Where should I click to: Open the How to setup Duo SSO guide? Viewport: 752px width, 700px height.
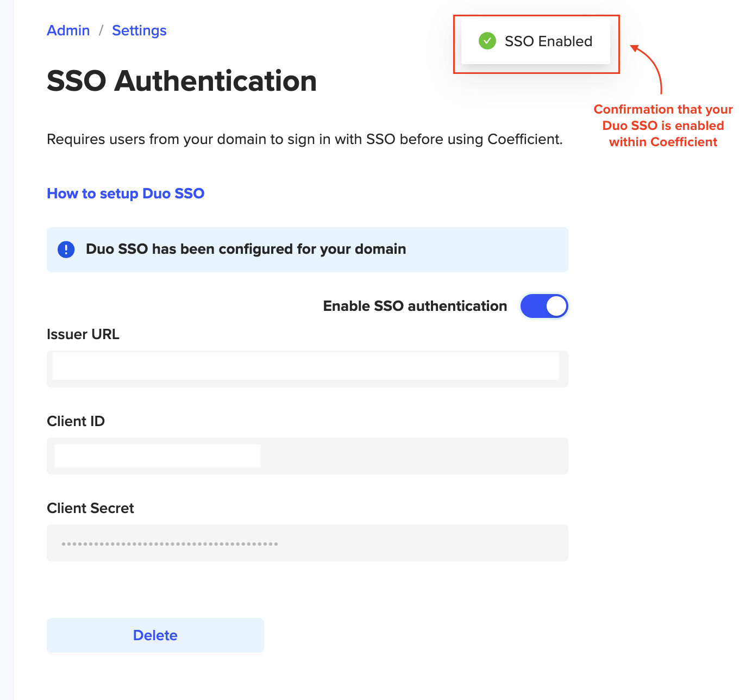[x=126, y=193]
